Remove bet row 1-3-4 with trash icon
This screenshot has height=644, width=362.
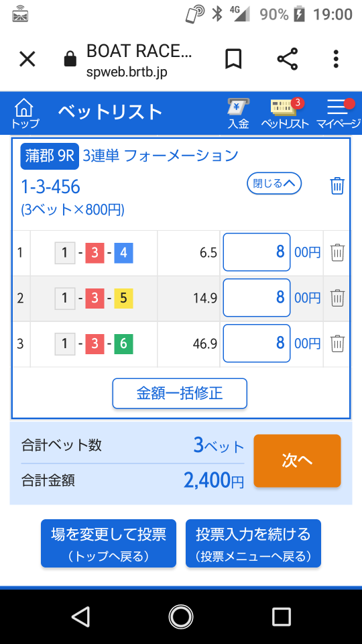click(x=337, y=252)
